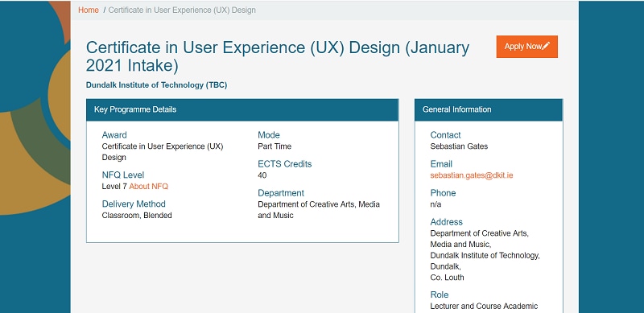Click the page title heading
644x313 pixels.
click(x=278, y=56)
